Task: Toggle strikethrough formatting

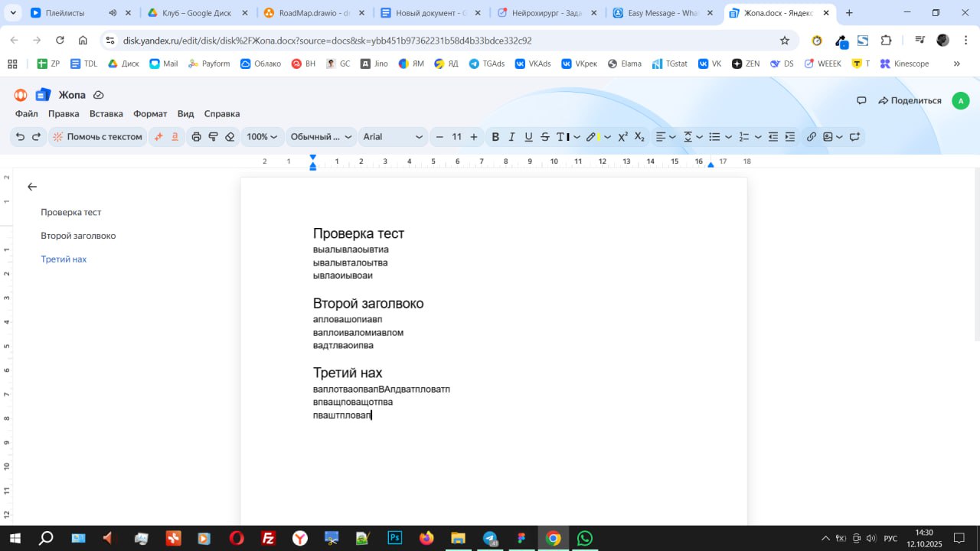Action: tap(545, 137)
